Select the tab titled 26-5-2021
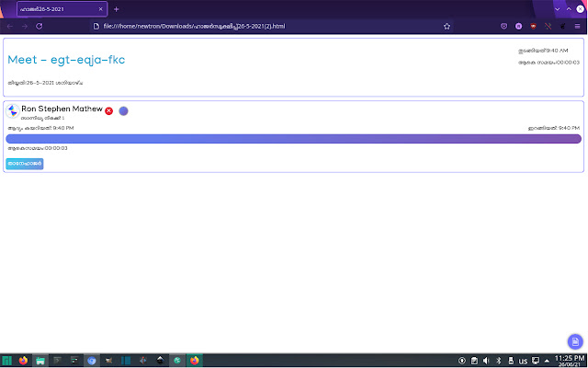 [x=62, y=9]
